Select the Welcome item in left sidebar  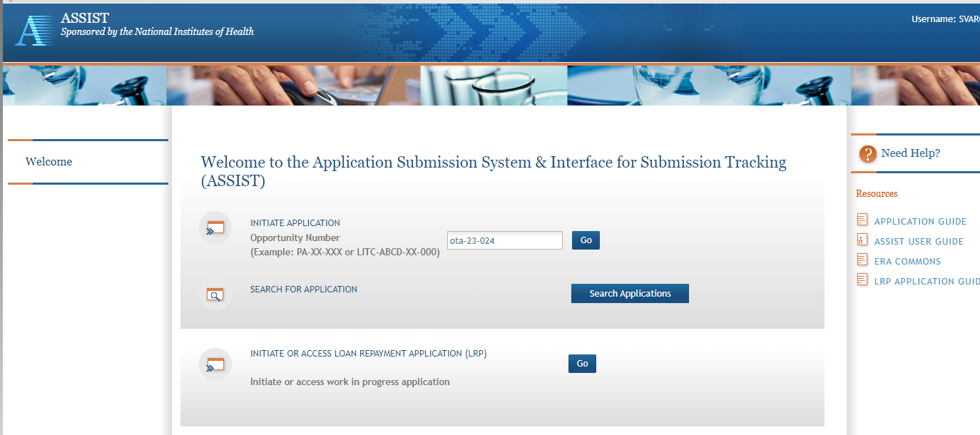tap(49, 162)
